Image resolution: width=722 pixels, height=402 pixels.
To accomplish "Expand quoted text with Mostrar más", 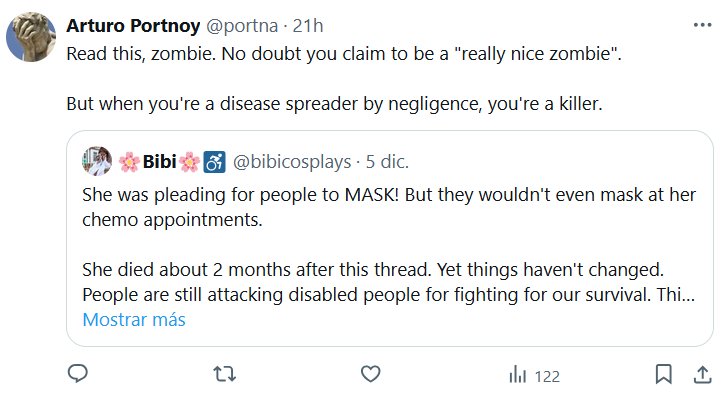I will [x=133, y=320].
